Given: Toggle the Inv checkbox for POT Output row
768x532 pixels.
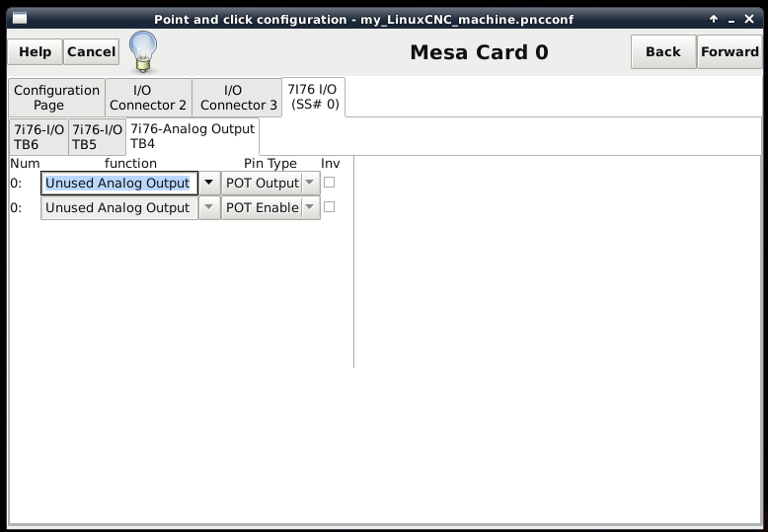Looking at the screenshot, I should (x=330, y=183).
